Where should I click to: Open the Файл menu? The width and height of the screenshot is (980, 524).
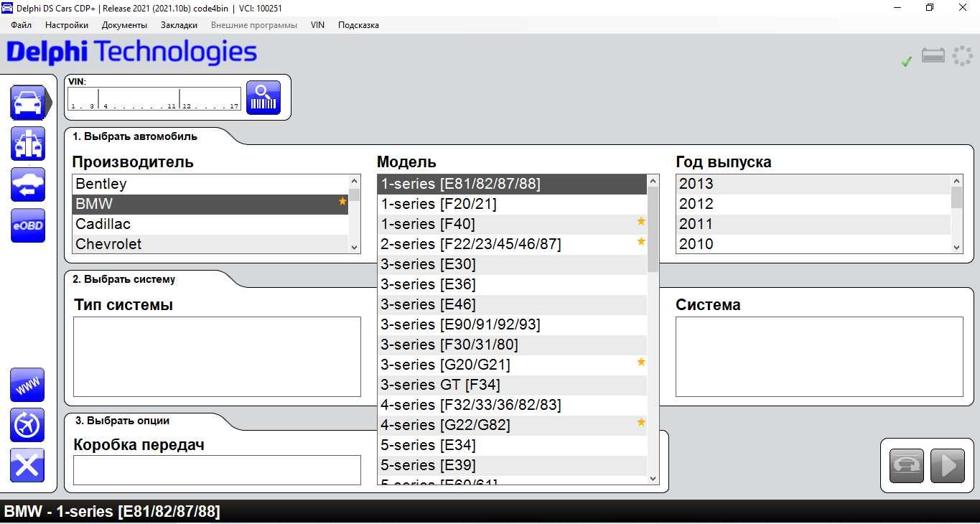point(22,25)
